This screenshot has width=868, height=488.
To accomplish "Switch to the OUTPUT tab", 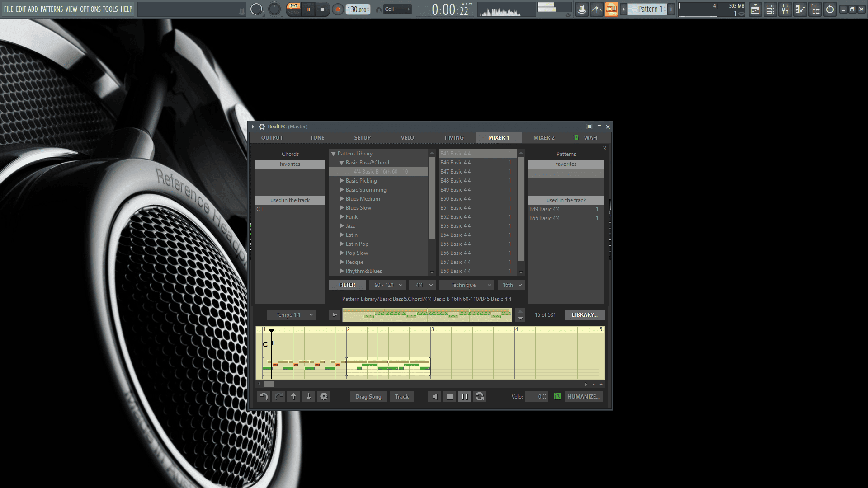I will (272, 137).
